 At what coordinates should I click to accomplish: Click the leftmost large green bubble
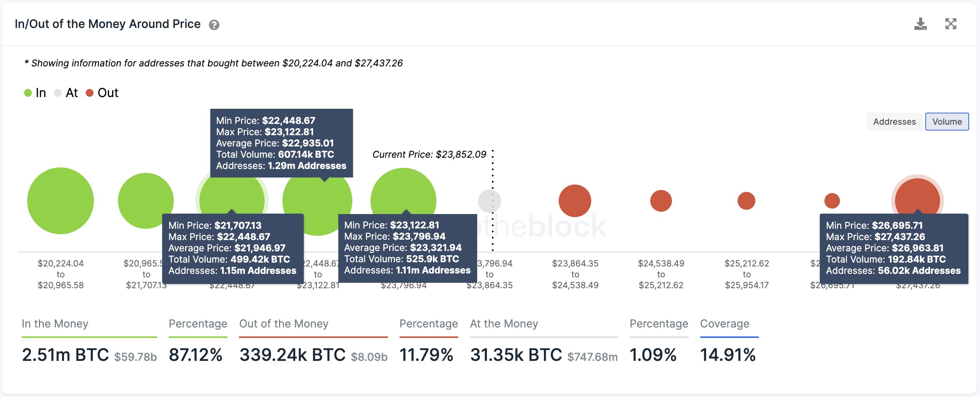click(61, 201)
